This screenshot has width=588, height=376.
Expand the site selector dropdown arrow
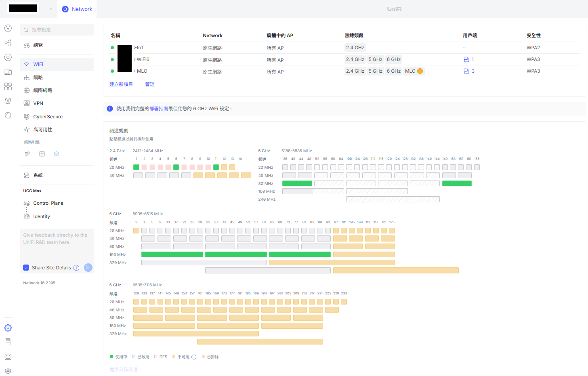coord(51,9)
